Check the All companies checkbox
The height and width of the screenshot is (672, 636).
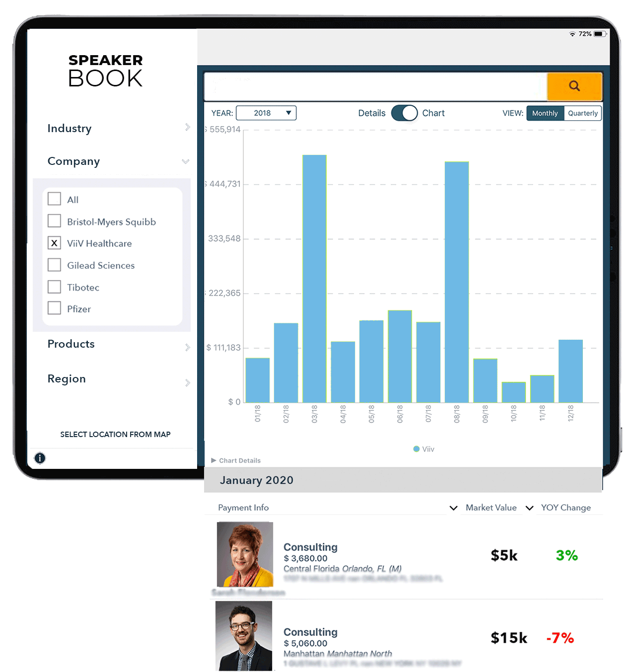pyautogui.click(x=54, y=199)
